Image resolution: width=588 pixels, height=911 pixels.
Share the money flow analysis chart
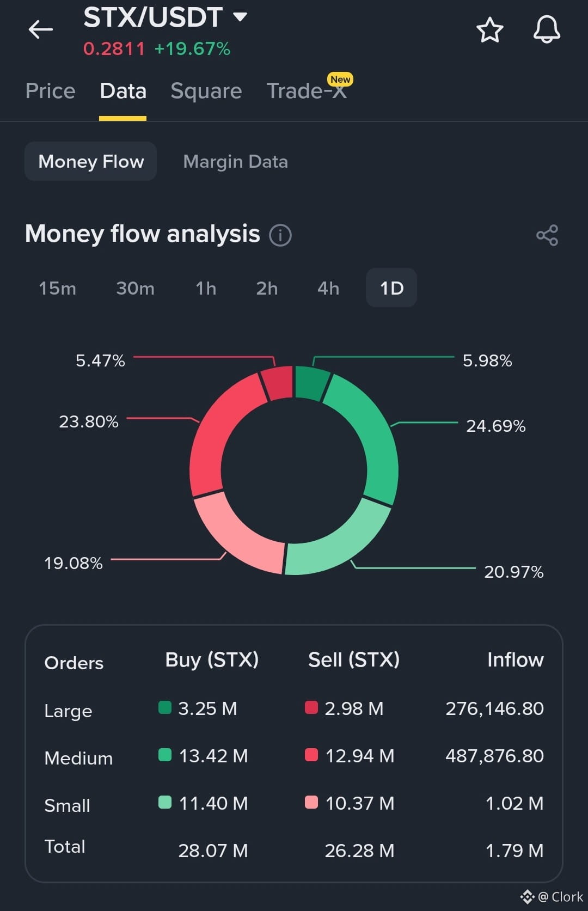[547, 235]
